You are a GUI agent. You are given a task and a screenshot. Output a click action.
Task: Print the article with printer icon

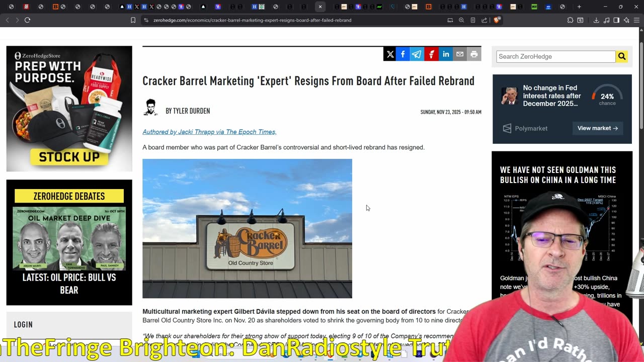click(x=474, y=54)
